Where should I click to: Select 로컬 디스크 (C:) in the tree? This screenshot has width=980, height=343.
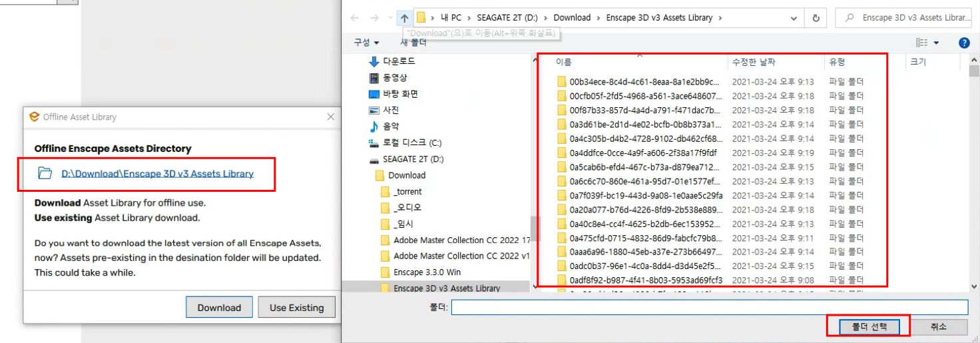(x=412, y=143)
